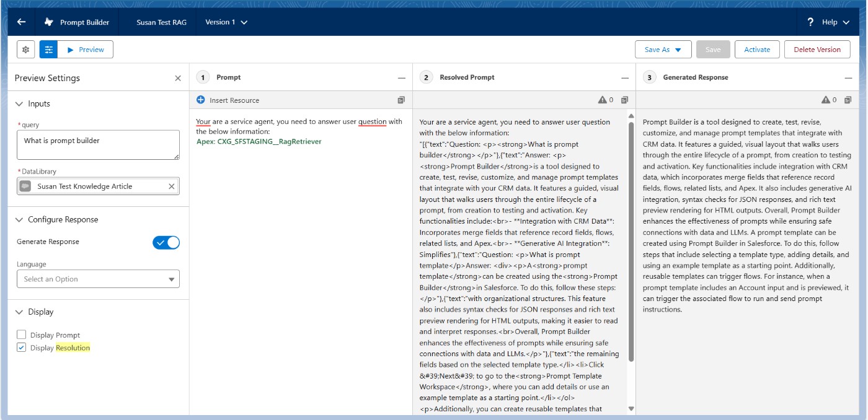Open the Help question mark icon
The height and width of the screenshot is (420, 868).
(x=810, y=22)
